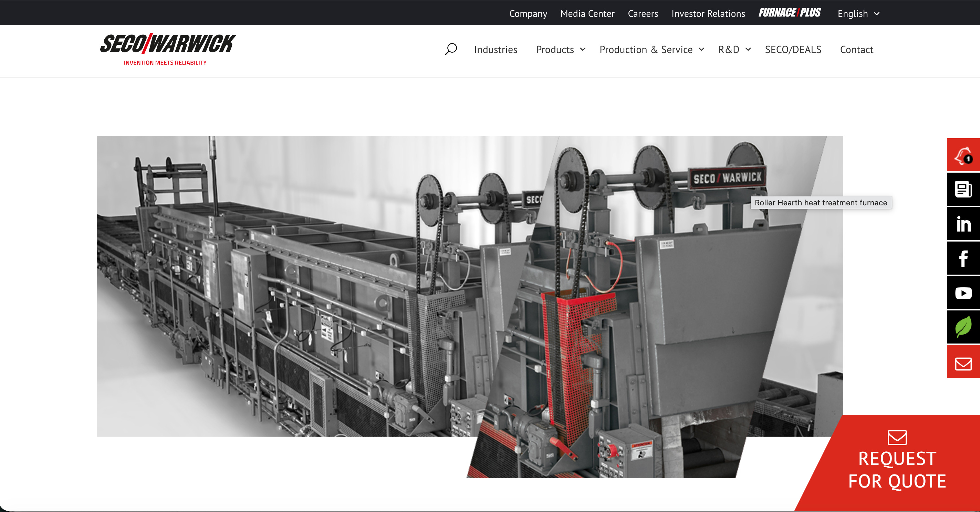Click the red envelope sidebar icon

pos(963,363)
